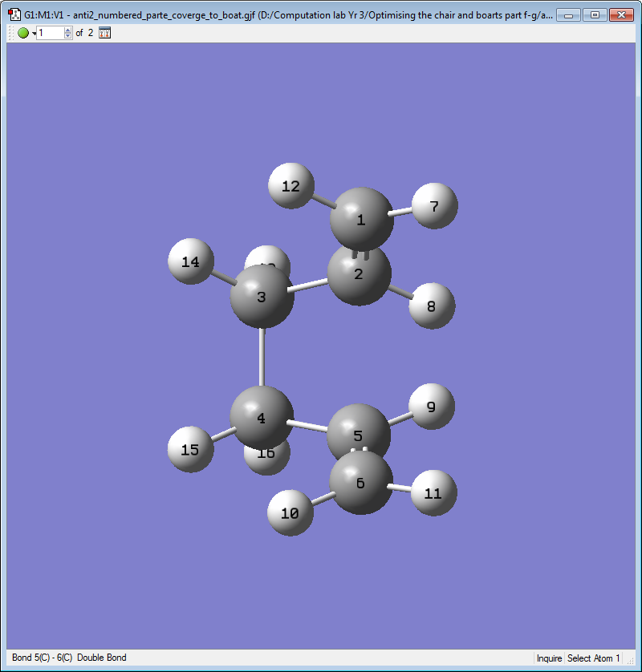Select carbon atom 6
Viewport: 642px width, 672px height.
[x=361, y=483]
